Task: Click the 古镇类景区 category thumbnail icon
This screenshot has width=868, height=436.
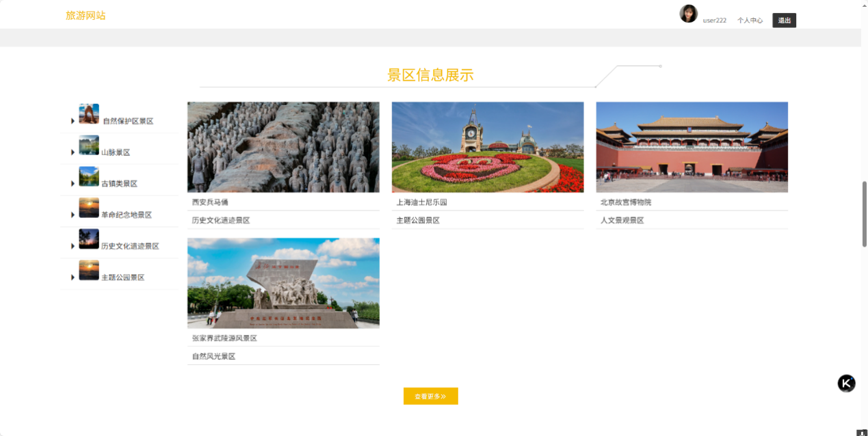Action: coord(89,176)
